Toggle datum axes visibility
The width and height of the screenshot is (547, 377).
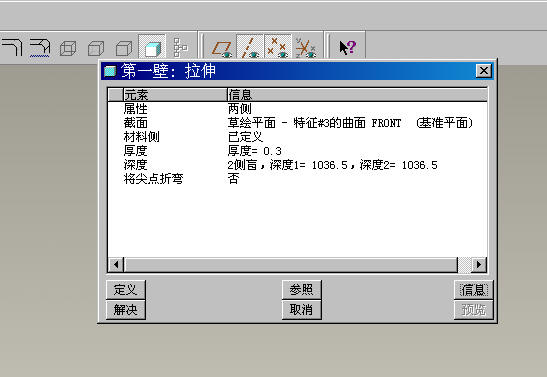click(x=250, y=47)
